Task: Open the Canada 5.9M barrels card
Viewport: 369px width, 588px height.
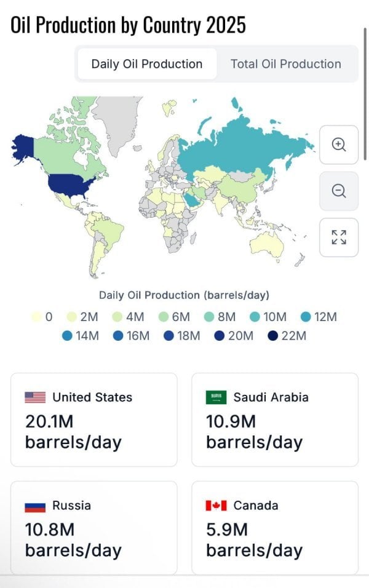Action: 275,528
